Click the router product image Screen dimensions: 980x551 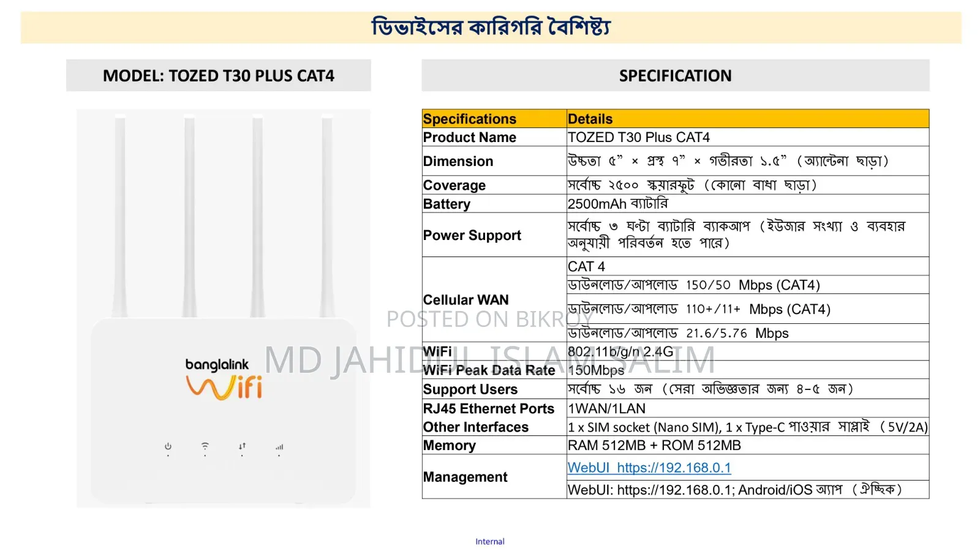pos(224,309)
